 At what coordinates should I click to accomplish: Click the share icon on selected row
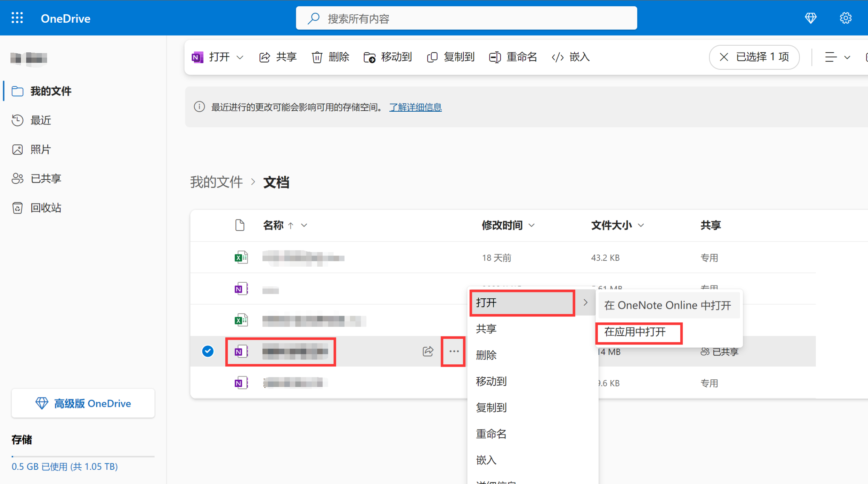[428, 351]
